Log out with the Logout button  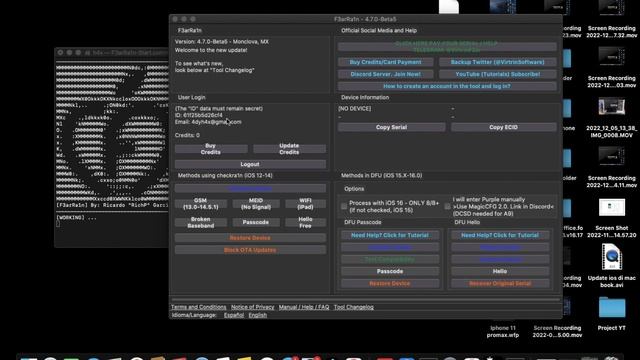250,164
